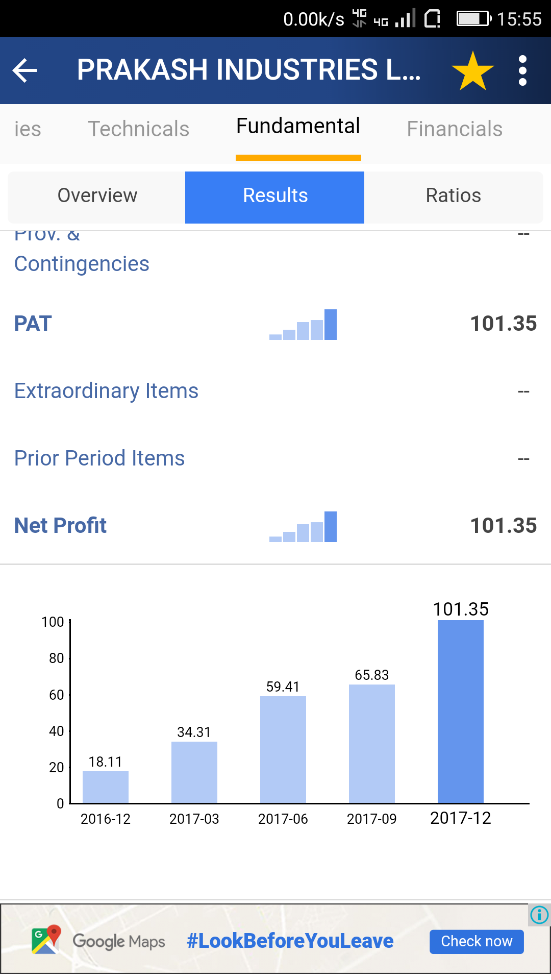
Task: Tap the Google Maps logo icon
Action: point(46,940)
